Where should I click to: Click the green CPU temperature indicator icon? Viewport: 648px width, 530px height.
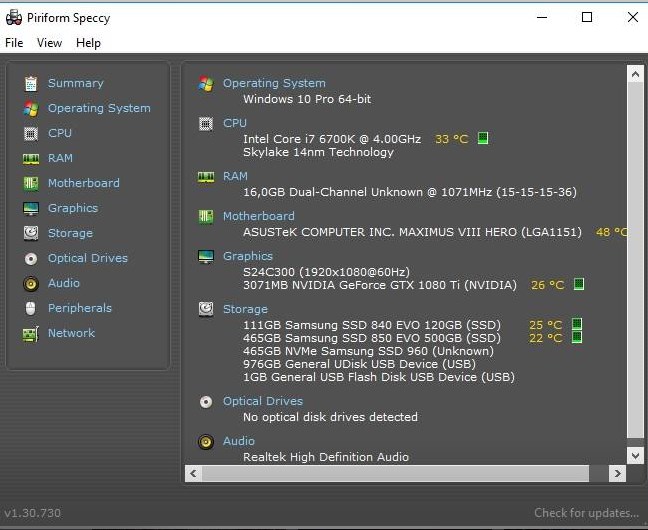[x=483, y=138]
